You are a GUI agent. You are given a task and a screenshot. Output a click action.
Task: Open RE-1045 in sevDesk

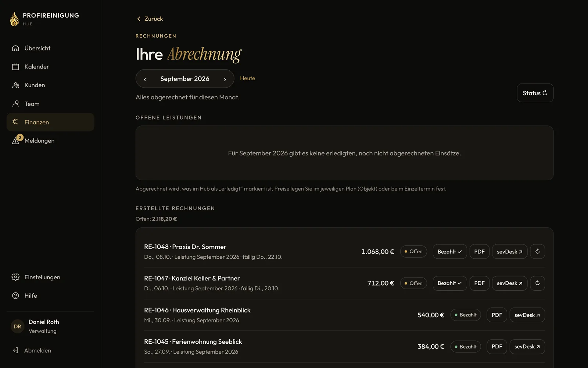527,347
